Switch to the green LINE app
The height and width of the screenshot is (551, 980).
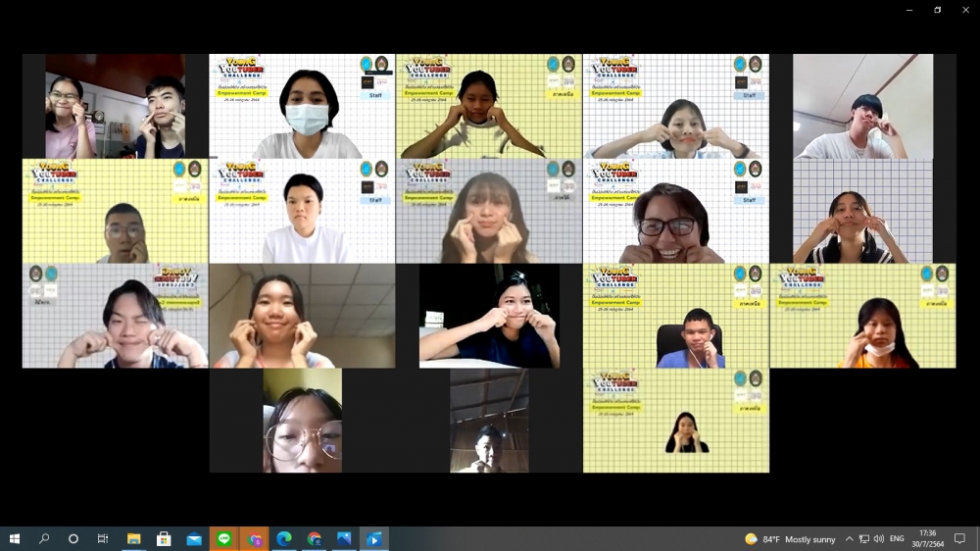[x=224, y=538]
